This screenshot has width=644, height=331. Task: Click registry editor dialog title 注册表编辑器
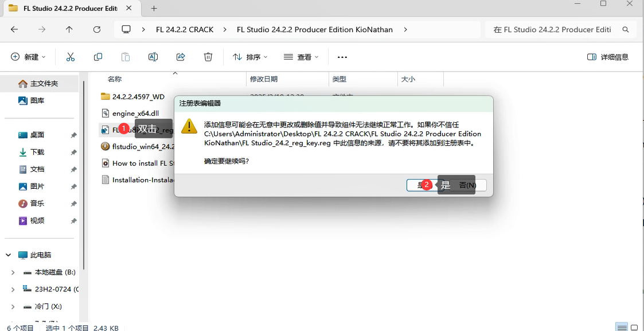click(200, 103)
